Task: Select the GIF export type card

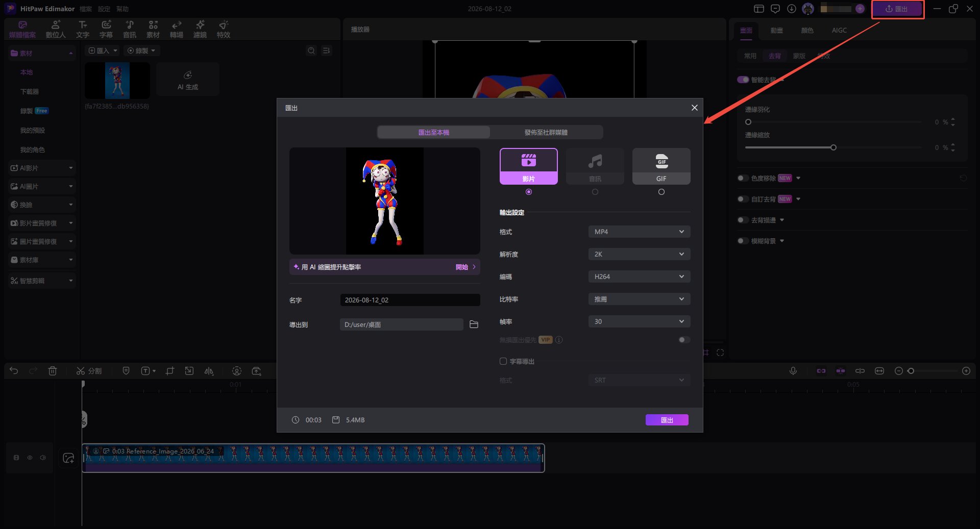Action: coord(661,166)
